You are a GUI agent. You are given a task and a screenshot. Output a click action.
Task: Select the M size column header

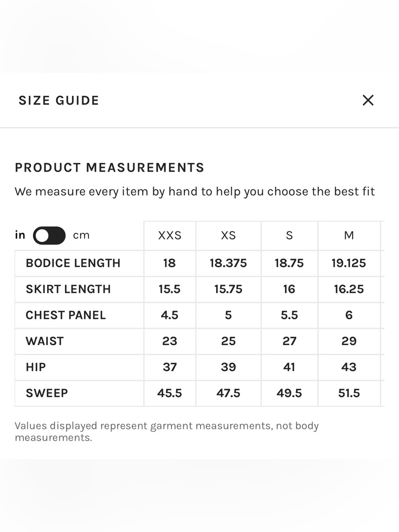tap(349, 235)
